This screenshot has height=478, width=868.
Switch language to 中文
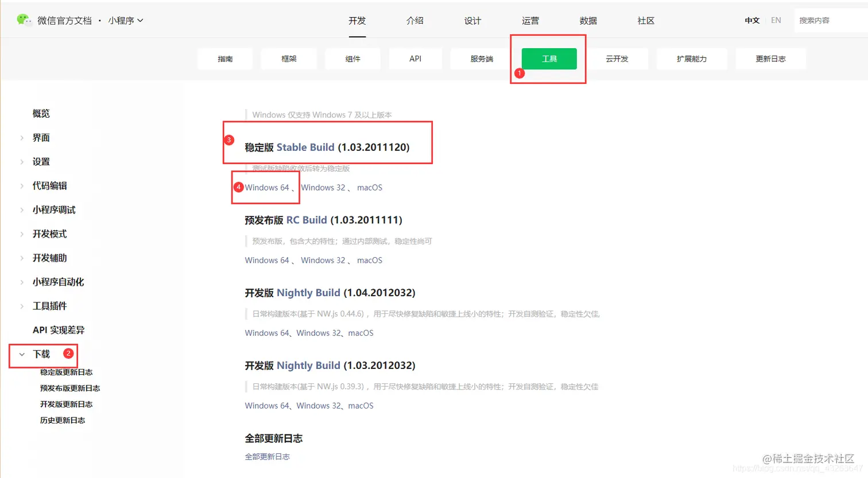coord(752,20)
